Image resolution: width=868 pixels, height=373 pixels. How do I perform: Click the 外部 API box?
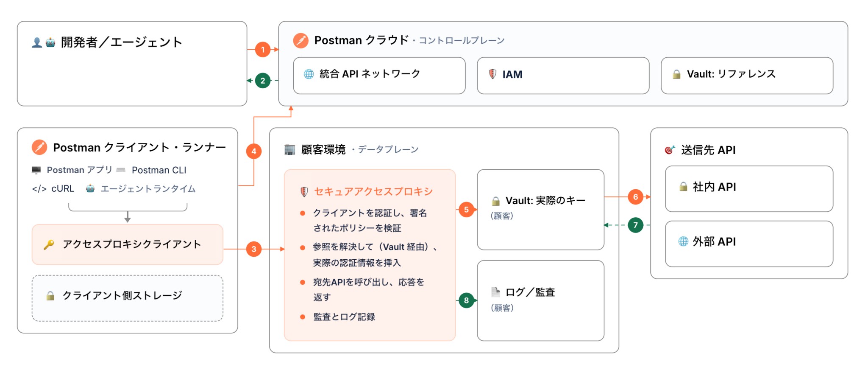coord(749,244)
